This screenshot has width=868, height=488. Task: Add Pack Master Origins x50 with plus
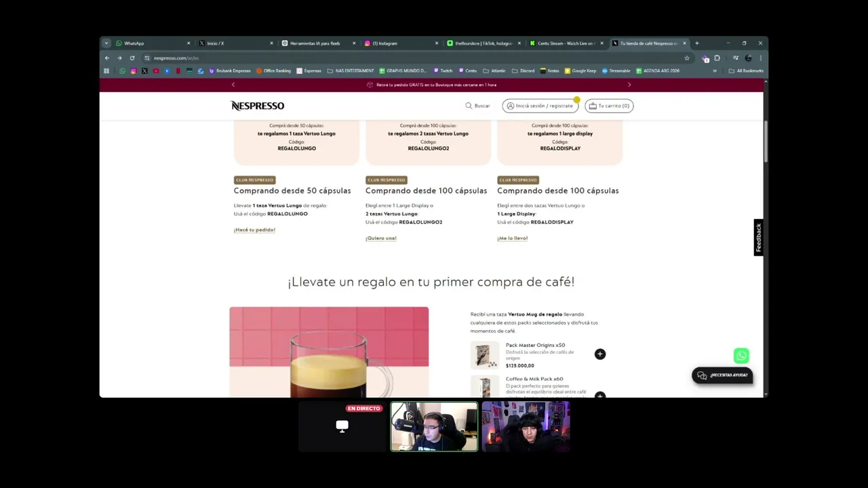point(599,354)
